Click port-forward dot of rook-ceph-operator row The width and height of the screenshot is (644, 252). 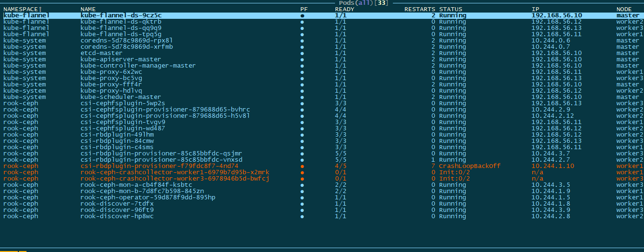tap(302, 197)
